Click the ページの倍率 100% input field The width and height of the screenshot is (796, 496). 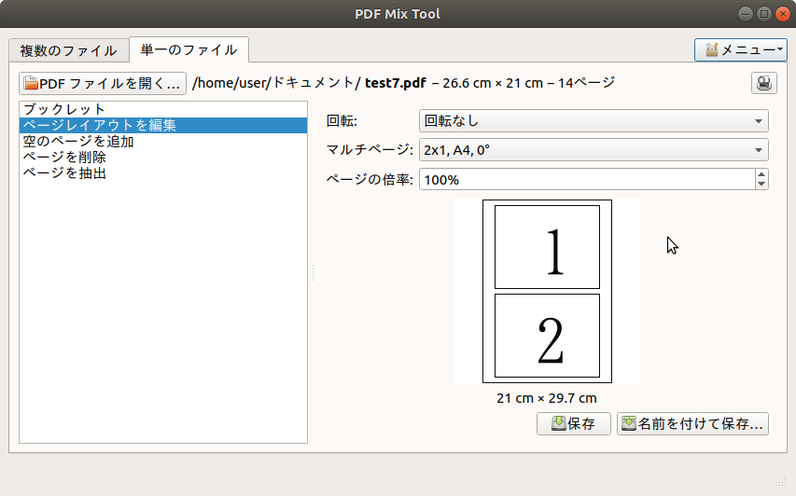587,179
